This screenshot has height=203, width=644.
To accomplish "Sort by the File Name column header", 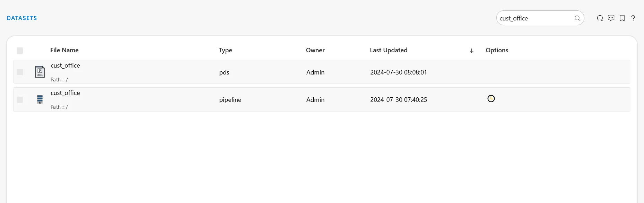I will click(64, 50).
